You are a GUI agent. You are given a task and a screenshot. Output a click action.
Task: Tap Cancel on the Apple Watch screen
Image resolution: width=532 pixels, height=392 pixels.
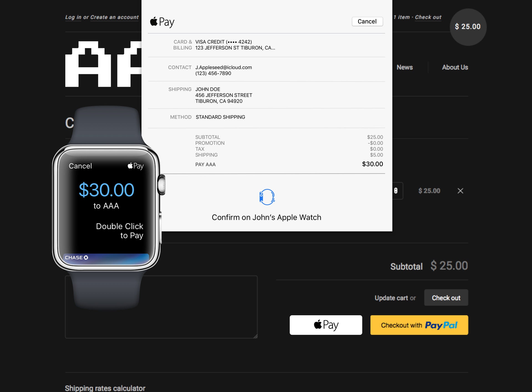point(80,166)
